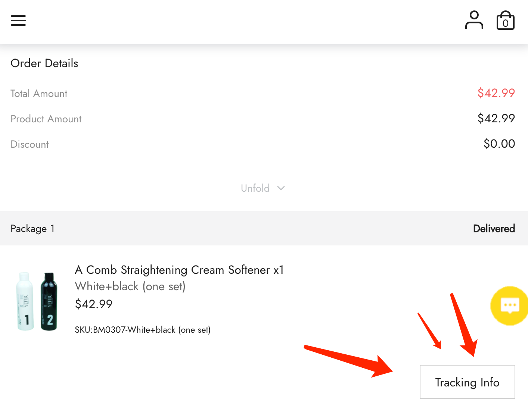Viewport: 528px width, 420px height.
Task: Click the Unfold chevron arrow
Action: coord(281,188)
